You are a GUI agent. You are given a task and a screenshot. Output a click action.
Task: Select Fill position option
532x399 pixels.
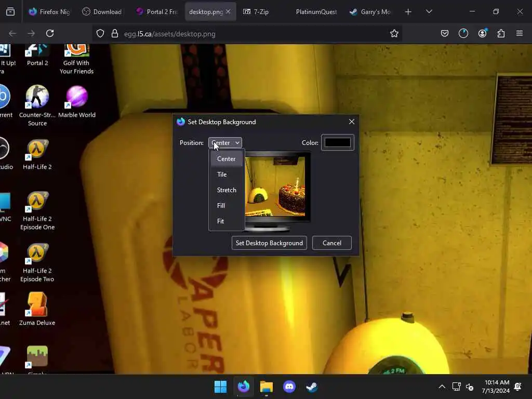click(x=227, y=206)
